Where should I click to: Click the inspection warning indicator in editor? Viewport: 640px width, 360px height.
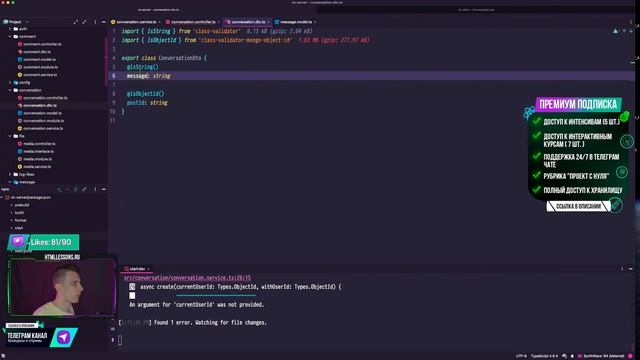pos(616,31)
